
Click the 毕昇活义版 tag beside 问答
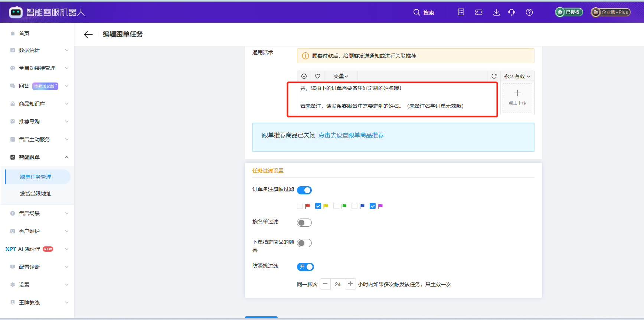pos(45,86)
